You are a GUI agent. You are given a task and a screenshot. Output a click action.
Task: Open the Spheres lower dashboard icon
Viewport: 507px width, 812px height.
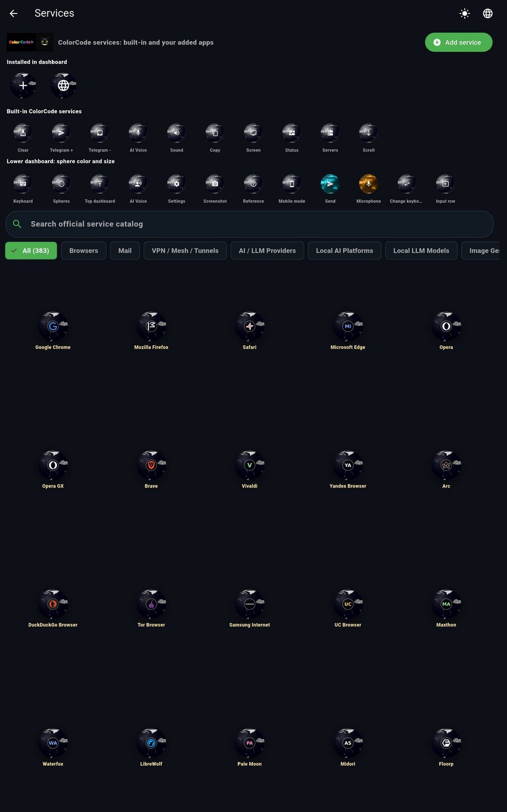click(61, 184)
